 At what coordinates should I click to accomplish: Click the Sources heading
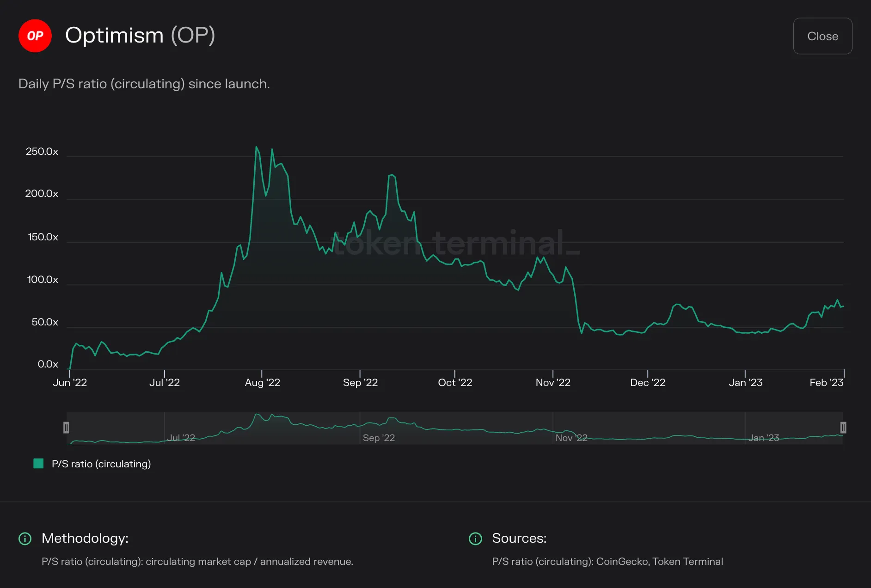pyautogui.click(x=519, y=538)
